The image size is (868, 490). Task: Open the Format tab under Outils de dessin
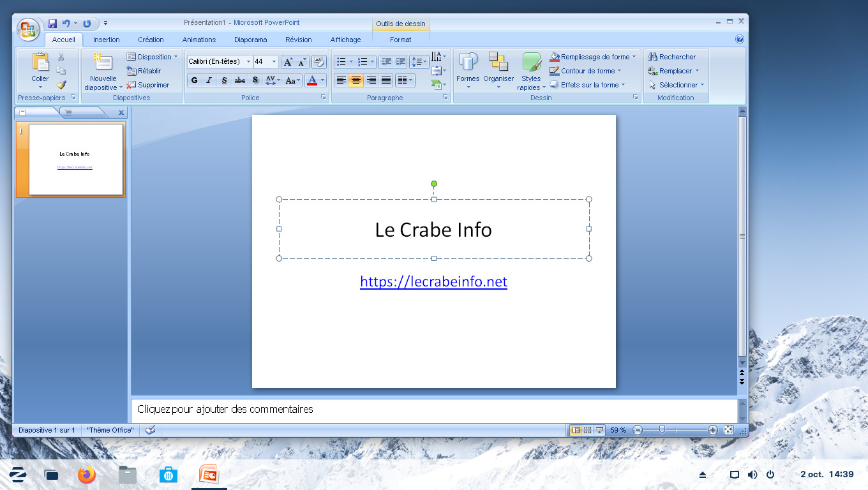[401, 40]
